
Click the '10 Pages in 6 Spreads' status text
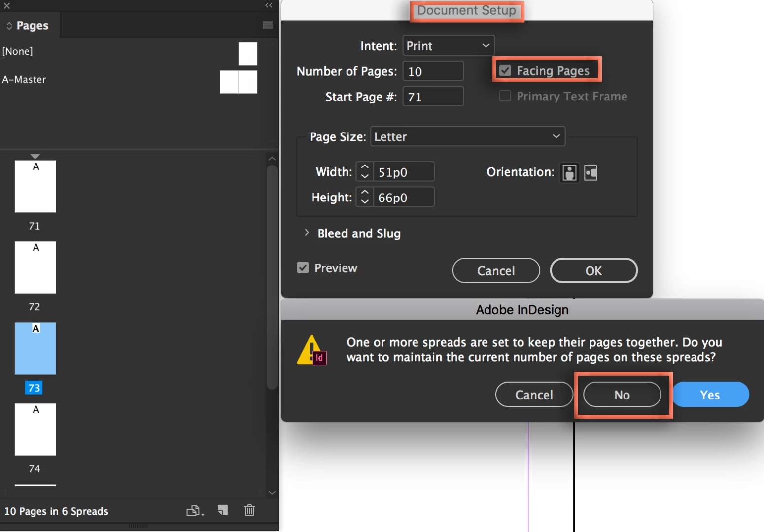pyautogui.click(x=56, y=511)
